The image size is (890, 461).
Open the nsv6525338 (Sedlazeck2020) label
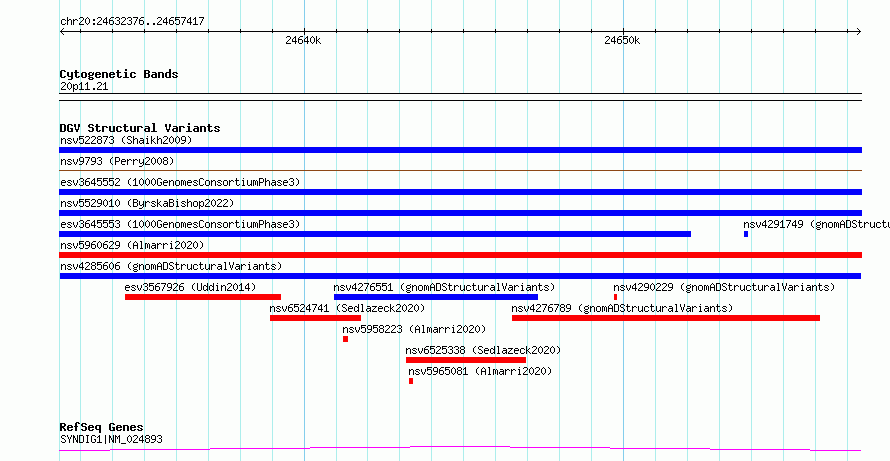483,350
